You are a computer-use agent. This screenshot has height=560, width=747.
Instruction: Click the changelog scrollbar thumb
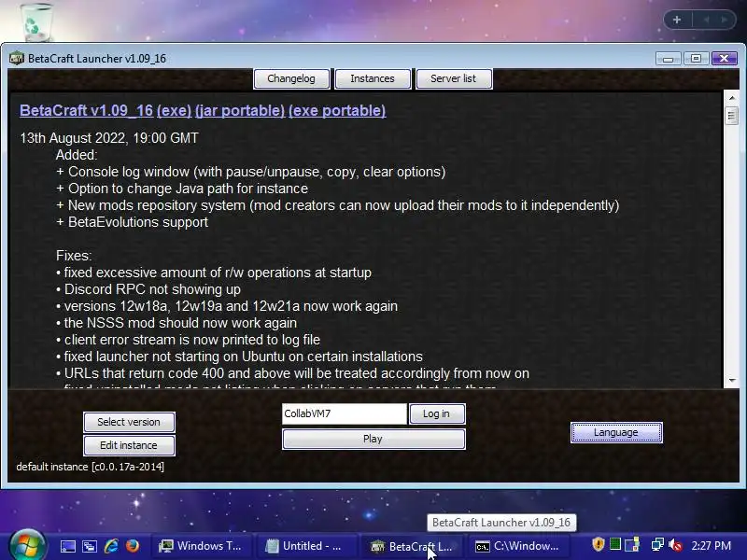point(732,115)
